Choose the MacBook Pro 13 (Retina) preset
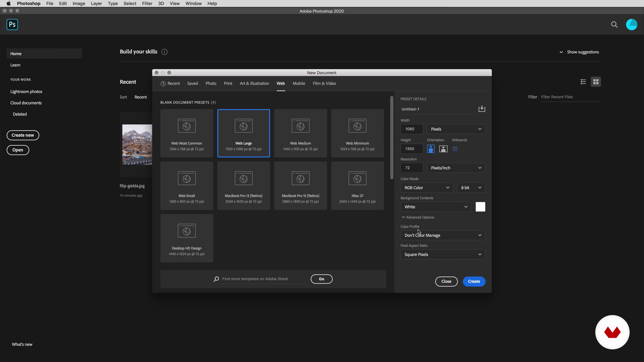The height and width of the screenshot is (362, 644). 244,186
